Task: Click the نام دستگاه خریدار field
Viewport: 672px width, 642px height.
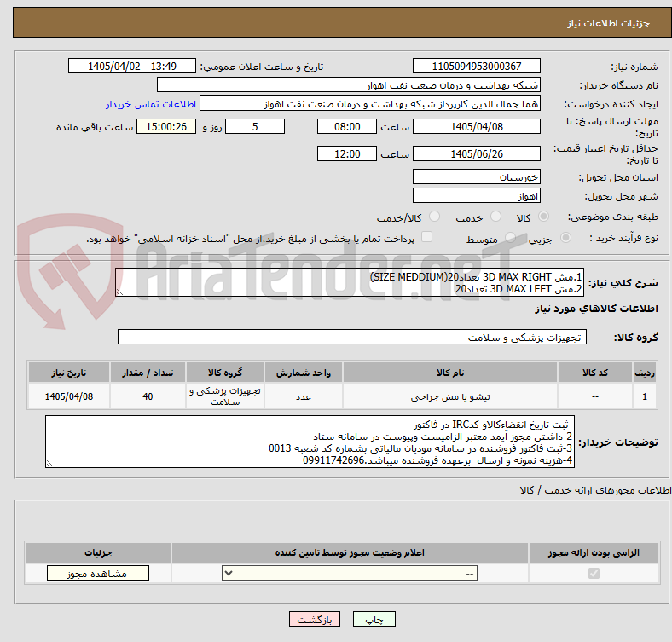Action: click(349, 85)
